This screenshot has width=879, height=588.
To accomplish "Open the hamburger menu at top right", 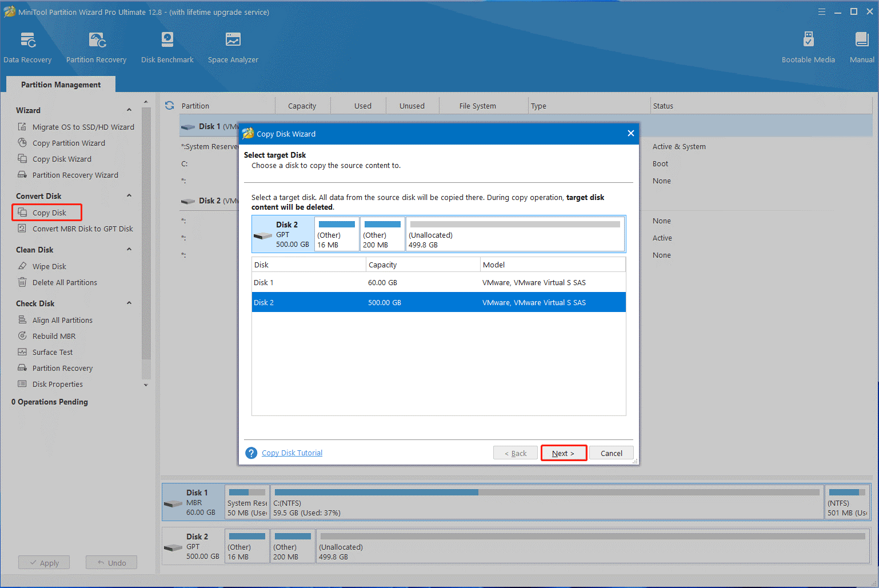I will point(821,11).
